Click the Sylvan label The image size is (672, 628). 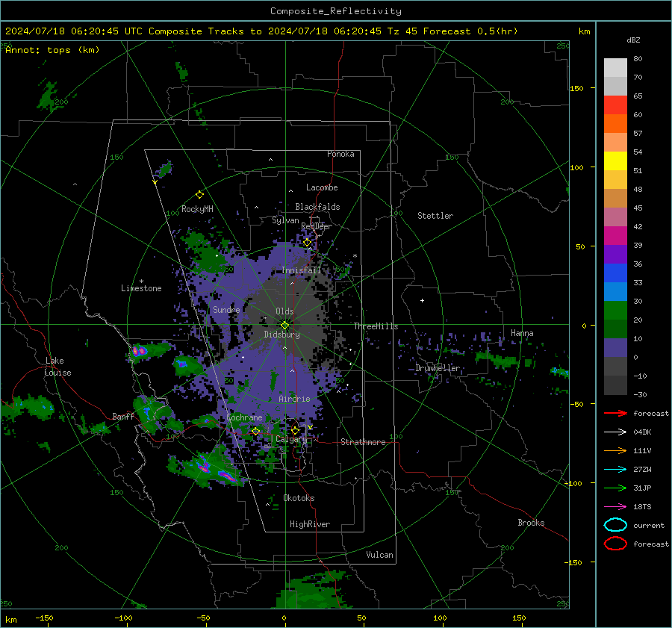(x=285, y=220)
